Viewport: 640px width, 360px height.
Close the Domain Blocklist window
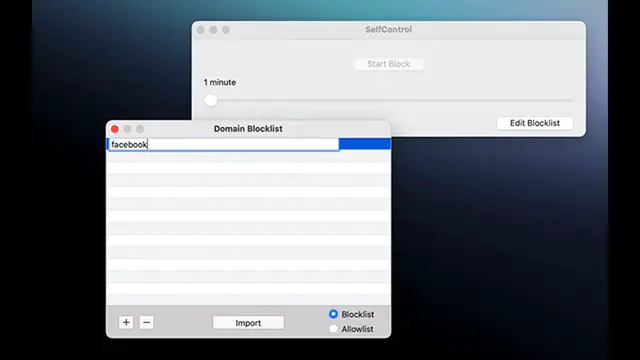[115, 129]
